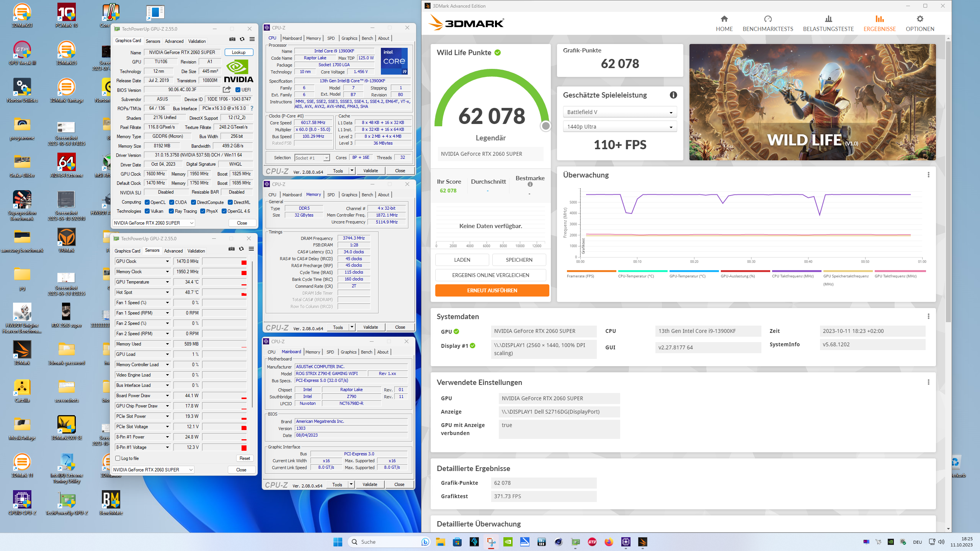Toggle Vulkan checkbox in GPU-Z
Viewport: 980px width, 551px height.
point(147,211)
